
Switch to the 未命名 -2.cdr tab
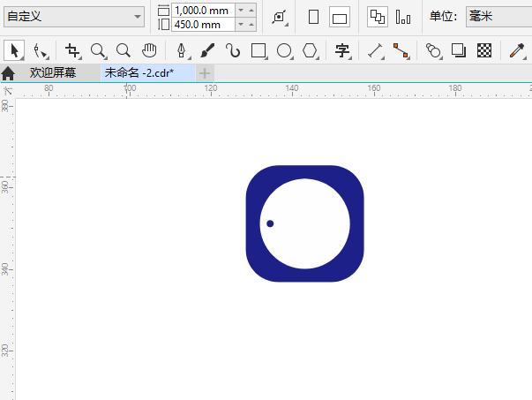point(148,72)
